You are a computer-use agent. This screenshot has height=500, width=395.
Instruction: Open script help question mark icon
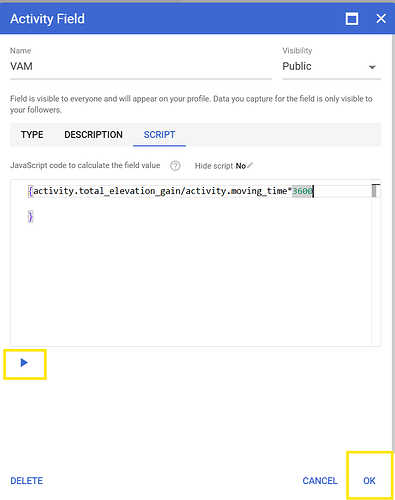(175, 166)
